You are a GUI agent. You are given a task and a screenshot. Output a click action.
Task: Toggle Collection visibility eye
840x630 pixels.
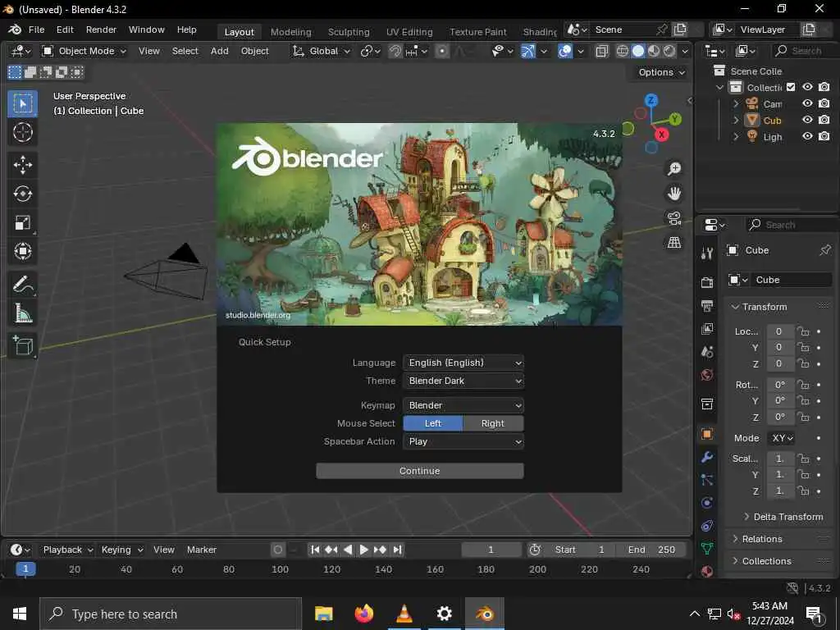tap(807, 87)
